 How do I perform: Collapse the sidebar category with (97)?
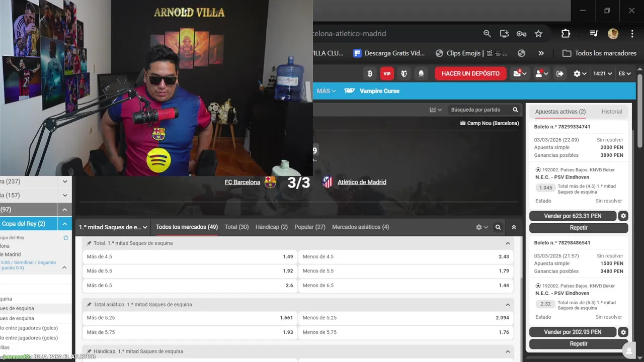tap(65, 210)
